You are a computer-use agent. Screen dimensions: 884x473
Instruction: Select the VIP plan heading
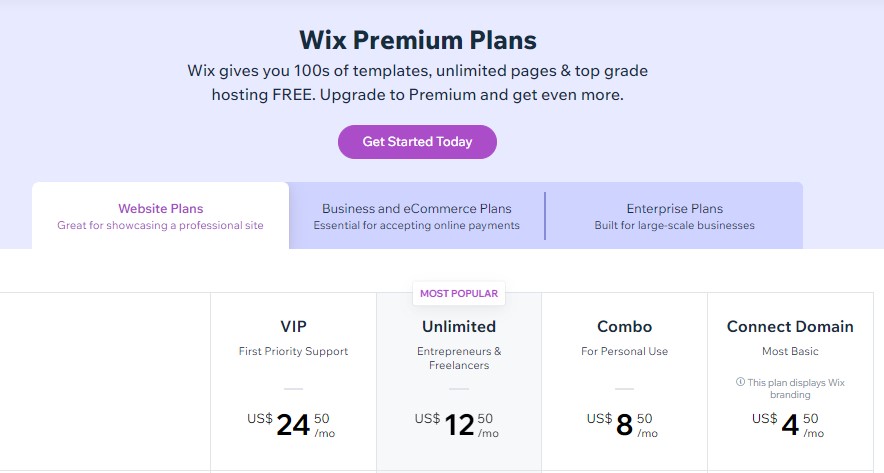coord(294,326)
